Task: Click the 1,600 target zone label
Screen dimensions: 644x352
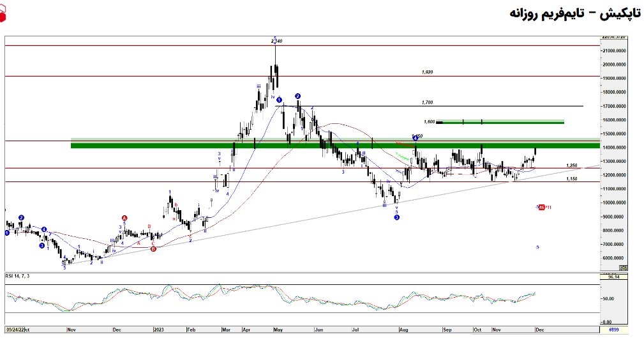Action: tap(429, 121)
